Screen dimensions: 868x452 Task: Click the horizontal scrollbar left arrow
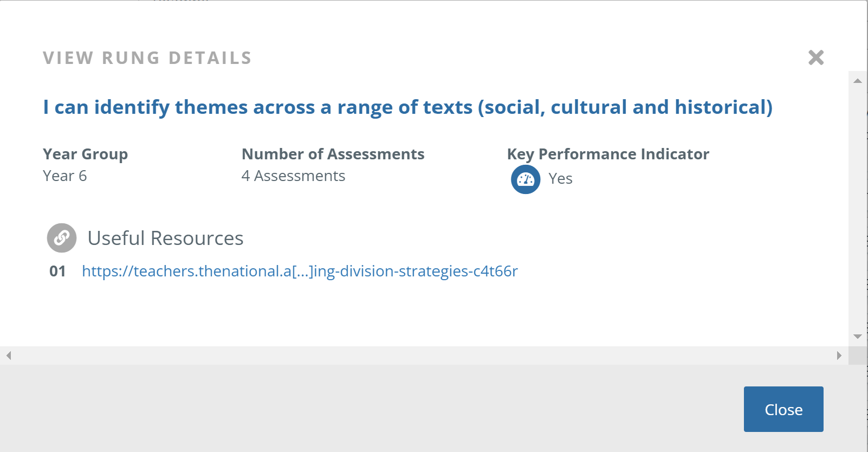click(x=9, y=356)
